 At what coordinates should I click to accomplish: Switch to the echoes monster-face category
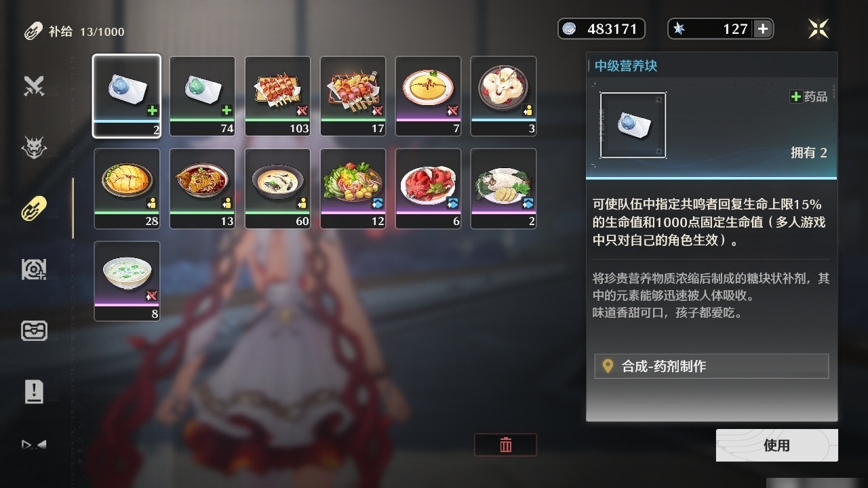tap(34, 146)
